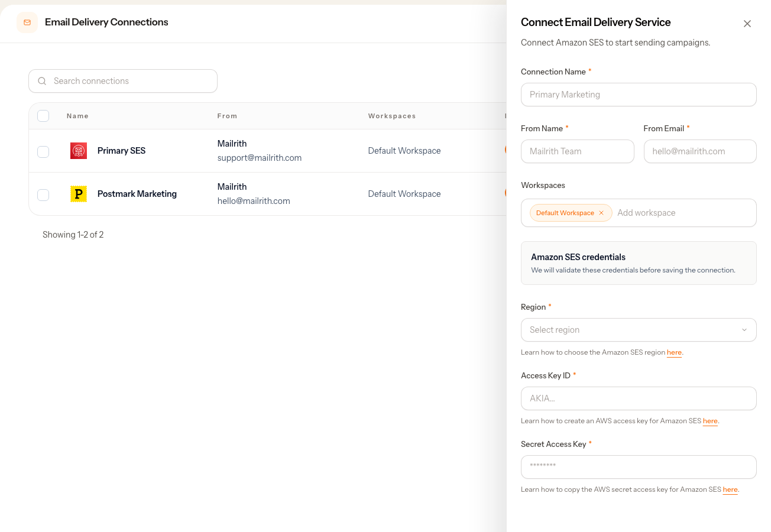Image resolution: width=771 pixels, height=532 pixels.
Task: Click the Workspaces column header
Action: pos(392,116)
